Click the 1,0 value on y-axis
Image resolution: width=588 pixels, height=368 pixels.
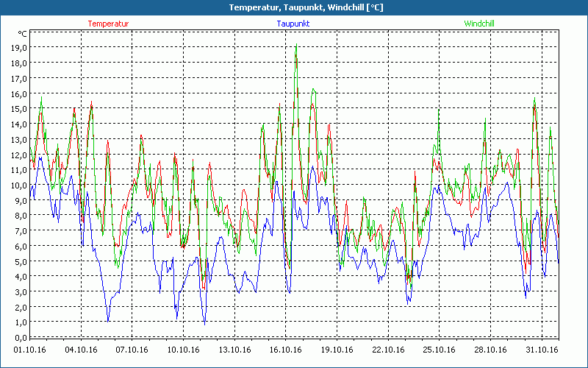click(21, 322)
